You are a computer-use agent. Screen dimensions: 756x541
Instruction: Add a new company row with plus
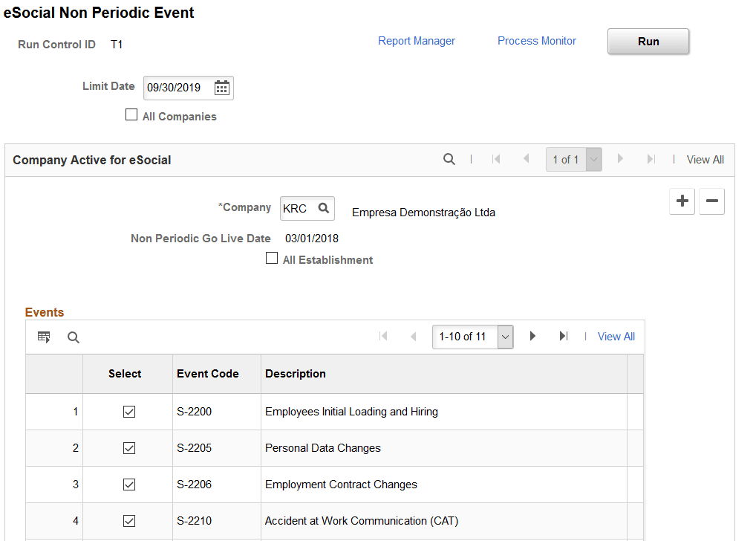(x=682, y=201)
